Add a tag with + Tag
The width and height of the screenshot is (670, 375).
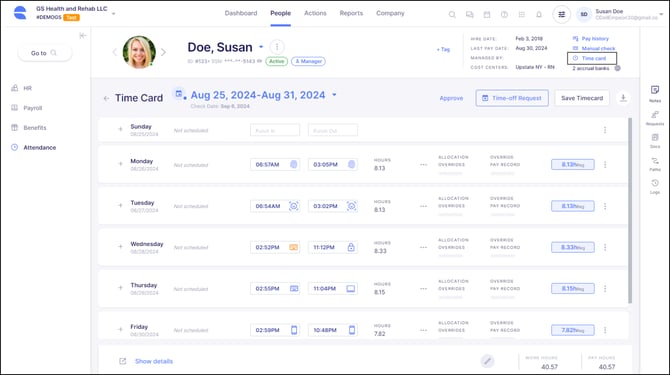pyautogui.click(x=443, y=50)
